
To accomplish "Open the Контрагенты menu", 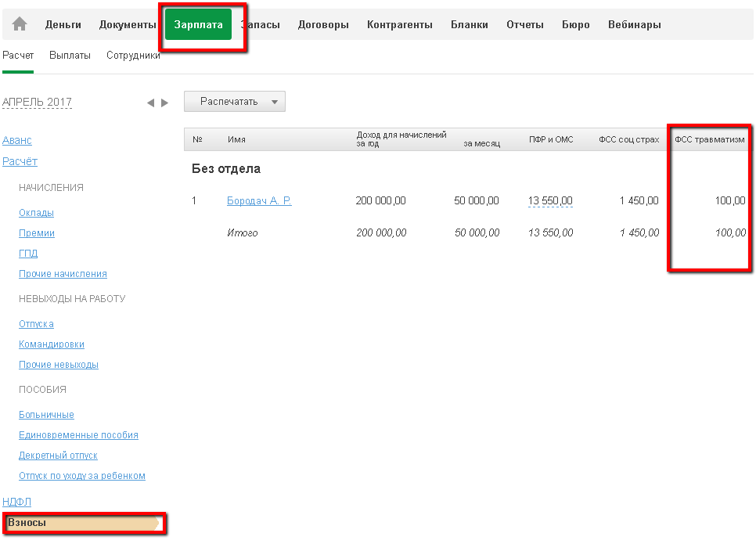I will (x=400, y=24).
